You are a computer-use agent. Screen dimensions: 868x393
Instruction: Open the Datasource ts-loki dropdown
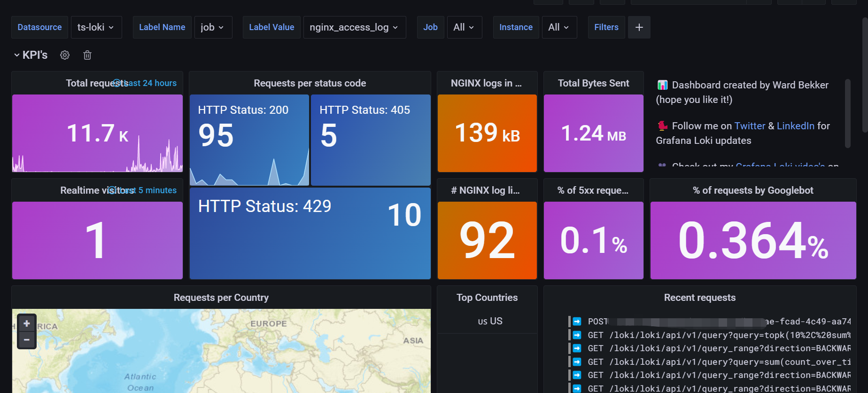(96, 27)
